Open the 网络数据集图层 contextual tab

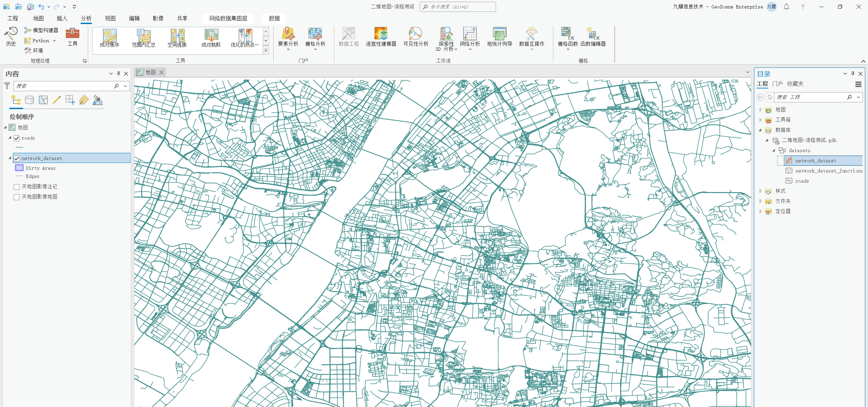pos(228,18)
